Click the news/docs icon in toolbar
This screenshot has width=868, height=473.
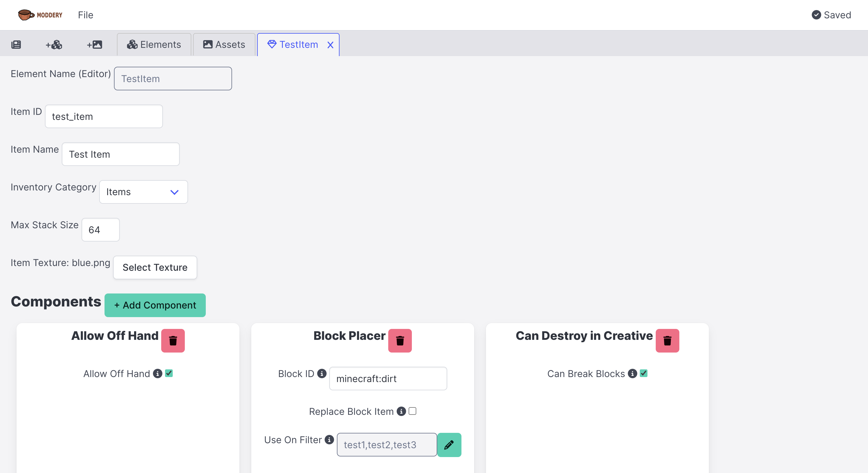click(x=16, y=45)
